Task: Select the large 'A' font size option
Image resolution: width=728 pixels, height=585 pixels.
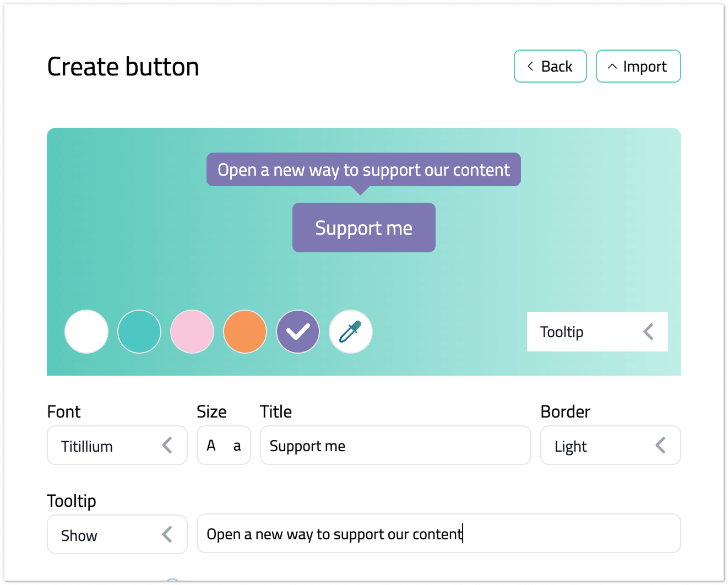Action: click(x=211, y=445)
